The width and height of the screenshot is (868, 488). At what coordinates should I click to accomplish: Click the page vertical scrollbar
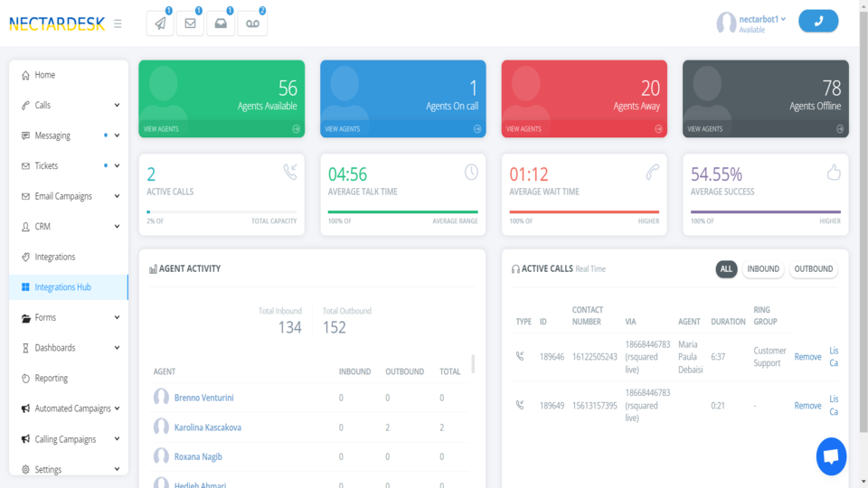tap(863, 221)
